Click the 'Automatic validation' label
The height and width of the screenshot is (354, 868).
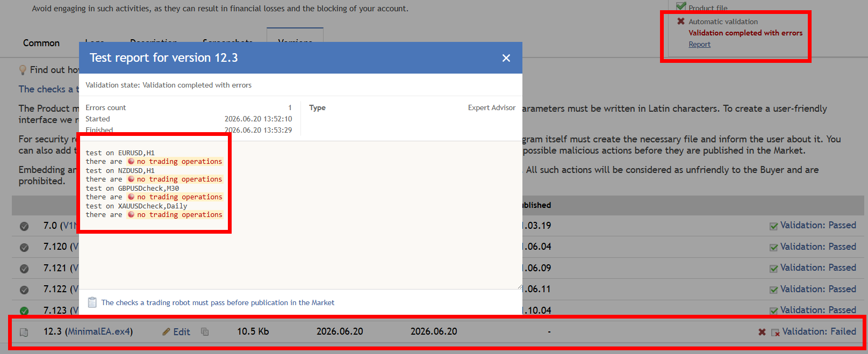tap(723, 21)
